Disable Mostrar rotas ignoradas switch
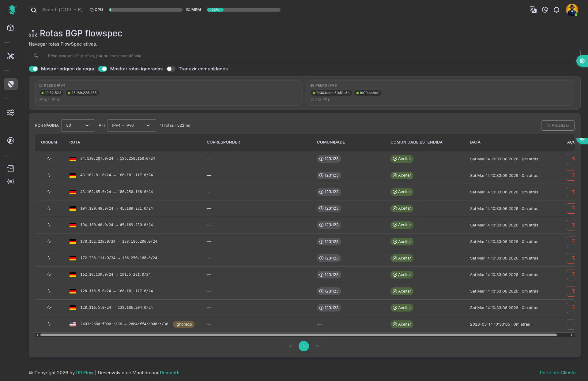Screen dimensions: 588x381 103,69
